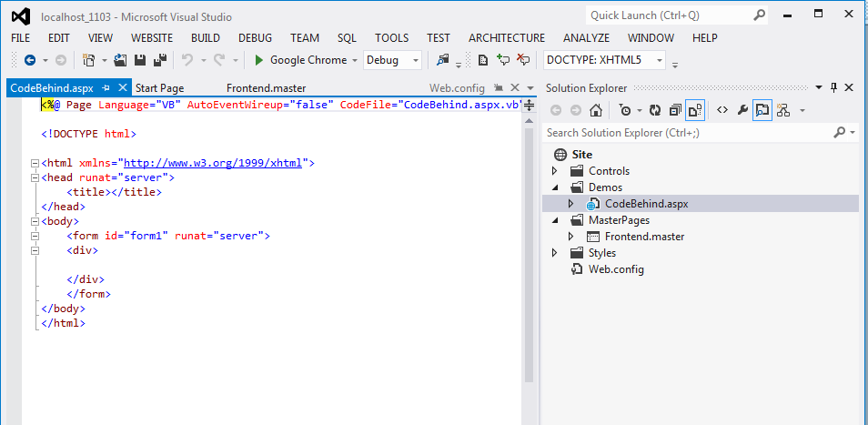This screenshot has height=425, width=868.
Task: Toggle pin on CodeBehind.aspx tab
Action: click(106, 87)
